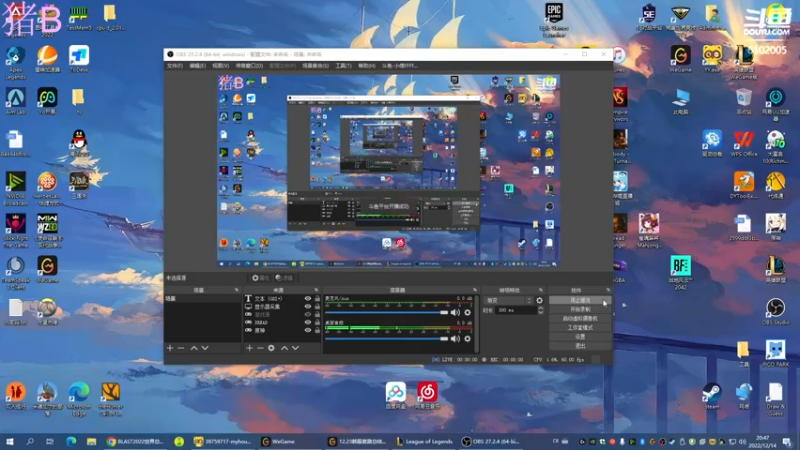800x450 pixels.
Task: Open Steam desktop icon
Action: point(712,396)
